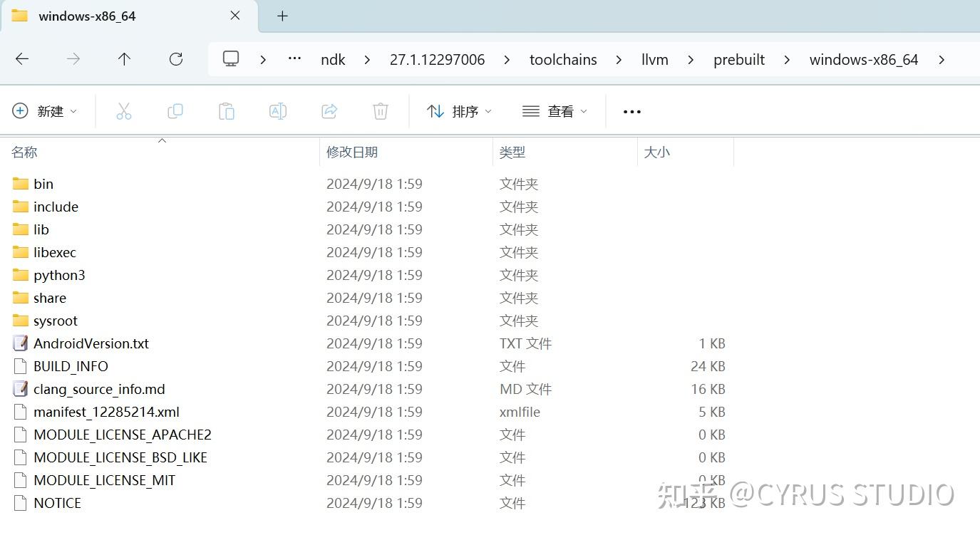The width and height of the screenshot is (980, 535).
Task: Open the See more (...) menu
Action: pos(631,111)
